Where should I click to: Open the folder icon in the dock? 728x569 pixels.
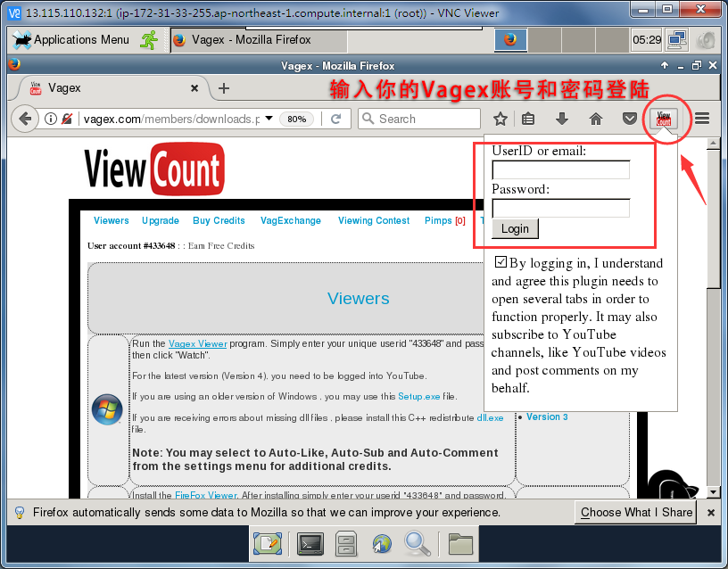(460, 543)
